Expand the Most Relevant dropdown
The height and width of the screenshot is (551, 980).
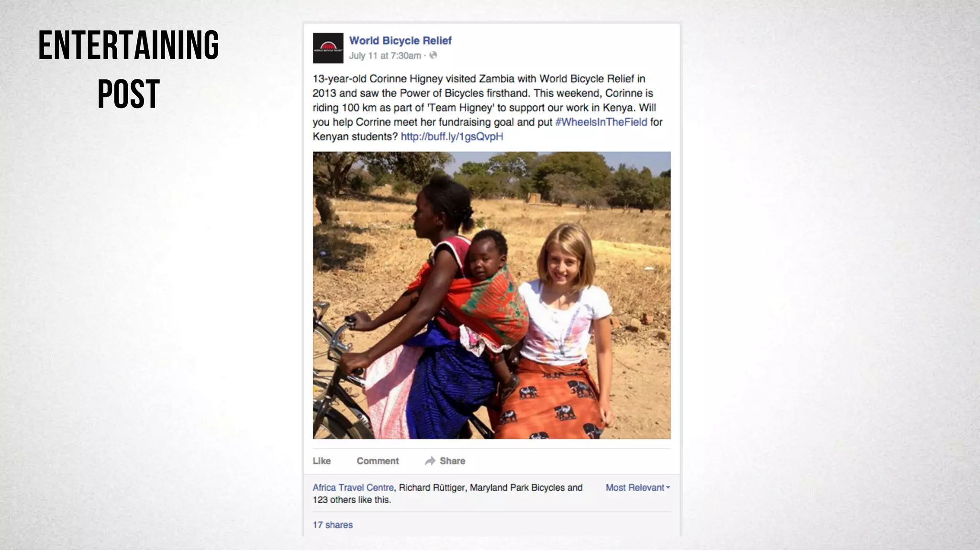[637, 487]
